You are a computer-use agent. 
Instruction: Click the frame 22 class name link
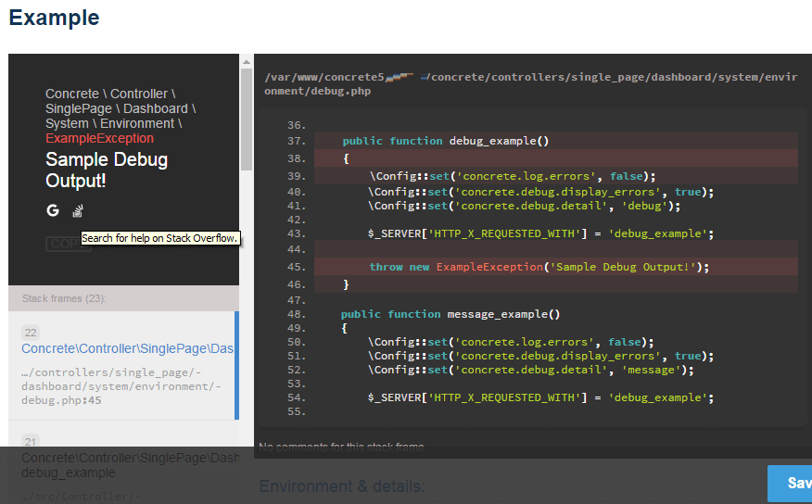click(127, 348)
